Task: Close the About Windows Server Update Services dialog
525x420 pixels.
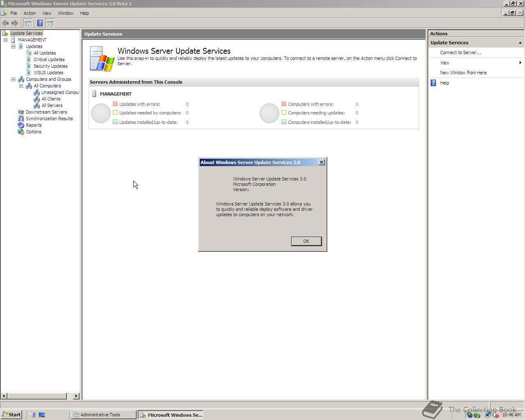Action: pos(322,162)
